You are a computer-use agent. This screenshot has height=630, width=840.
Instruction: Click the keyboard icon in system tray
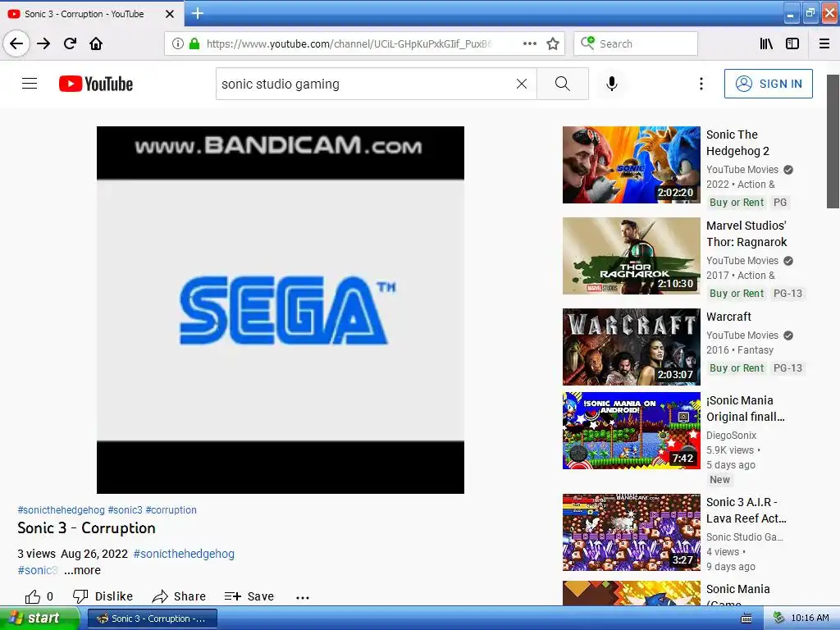(746, 619)
